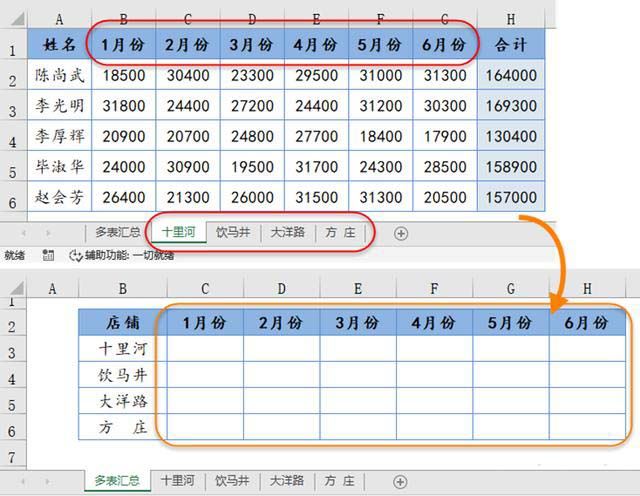Screen dimensions: 640x496
Task: Click the cell containing 19500
Action: point(252,167)
